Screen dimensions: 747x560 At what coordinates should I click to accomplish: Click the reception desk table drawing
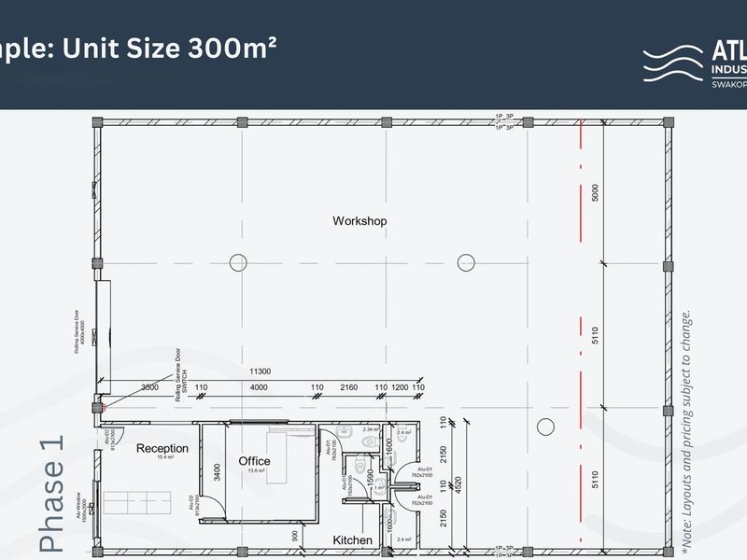tap(137, 503)
